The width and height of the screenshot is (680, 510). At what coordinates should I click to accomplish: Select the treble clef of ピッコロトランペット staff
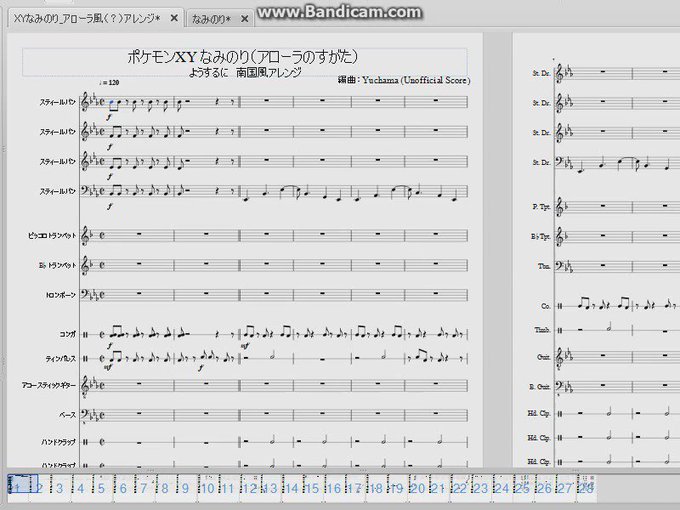point(85,235)
